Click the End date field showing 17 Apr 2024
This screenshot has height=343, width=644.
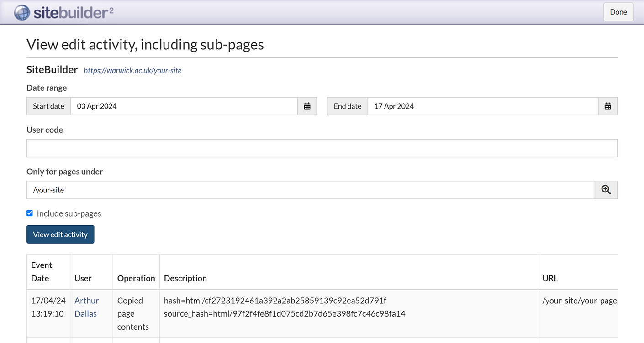tap(482, 106)
